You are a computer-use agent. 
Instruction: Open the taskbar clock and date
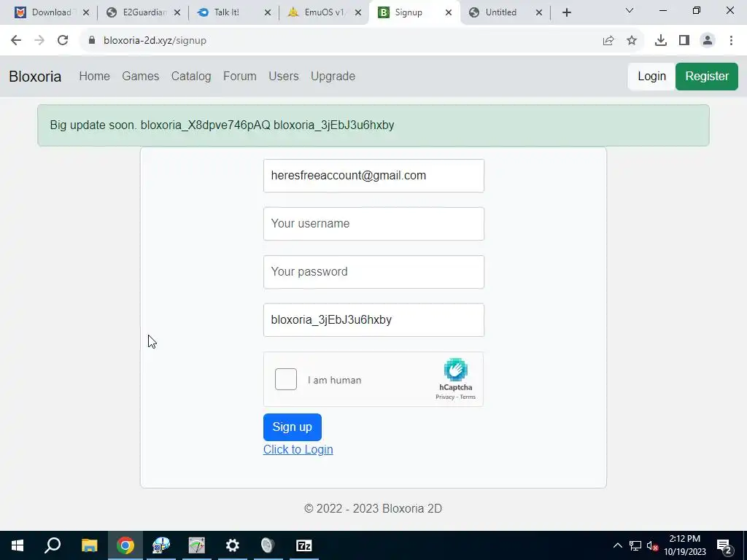tap(685, 545)
